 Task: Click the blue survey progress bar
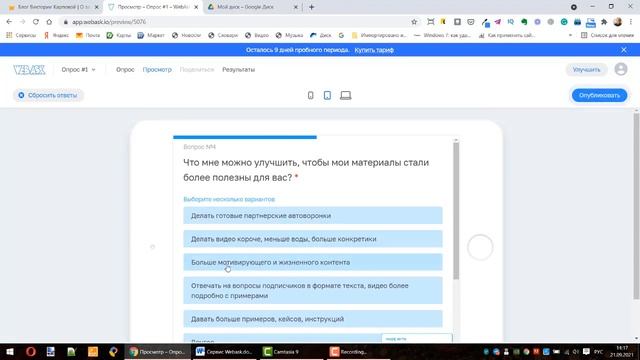click(245, 137)
